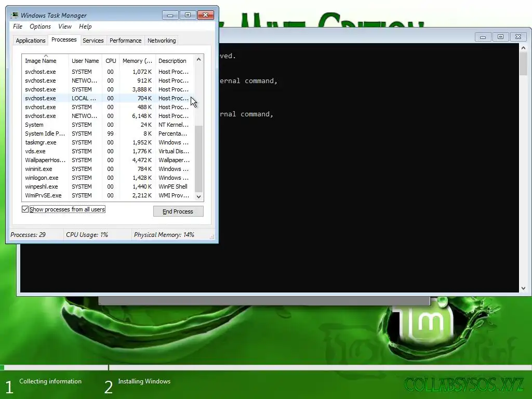
Task: Open the Help menu
Action: click(85, 26)
